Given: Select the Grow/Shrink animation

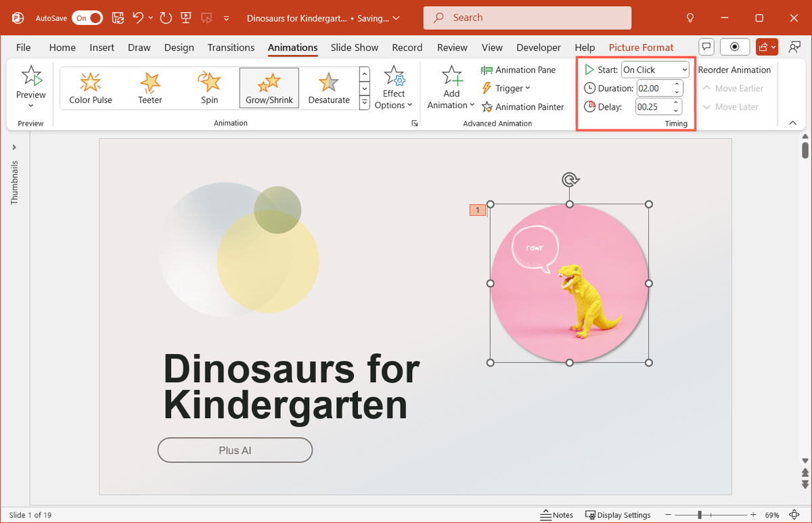Looking at the screenshot, I should coord(269,88).
